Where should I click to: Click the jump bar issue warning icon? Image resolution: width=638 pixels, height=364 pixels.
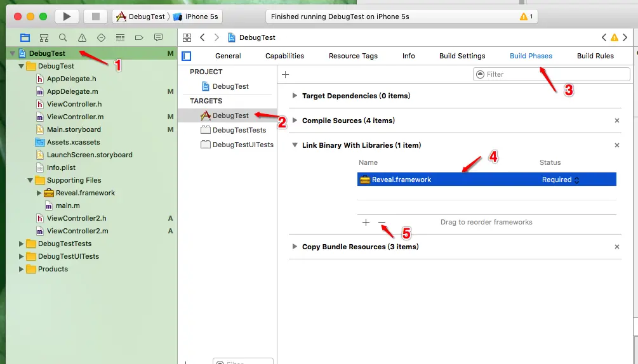coord(615,37)
